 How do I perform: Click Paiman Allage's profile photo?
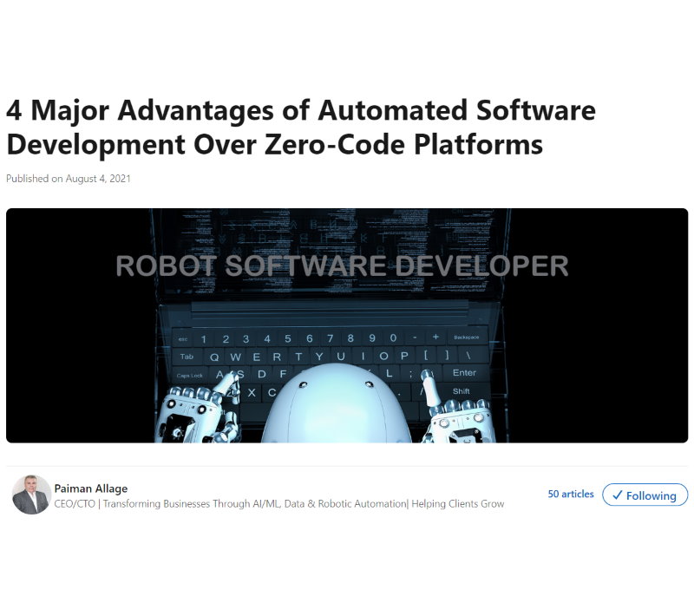(x=31, y=495)
